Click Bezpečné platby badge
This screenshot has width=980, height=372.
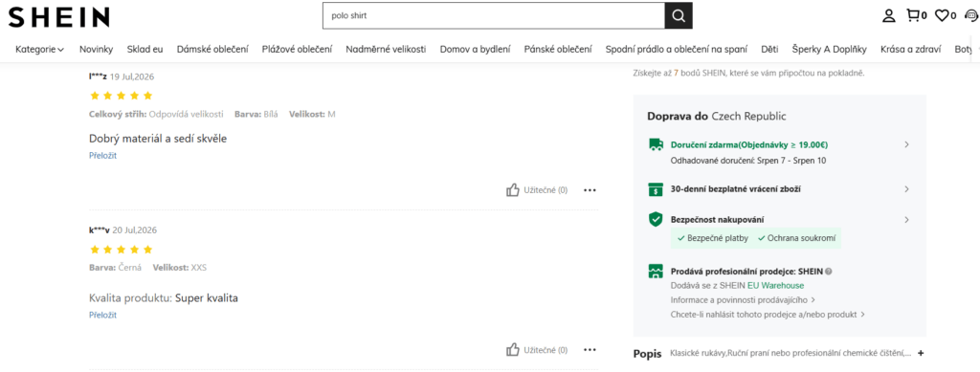tap(712, 238)
